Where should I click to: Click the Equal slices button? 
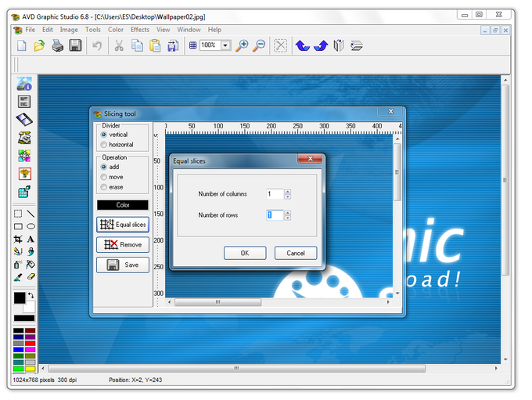[123, 225]
